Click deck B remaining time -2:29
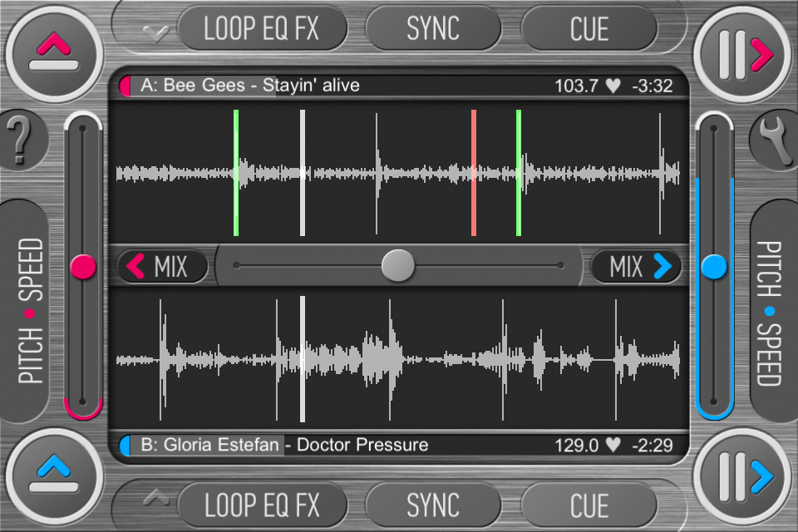 [x=653, y=445]
